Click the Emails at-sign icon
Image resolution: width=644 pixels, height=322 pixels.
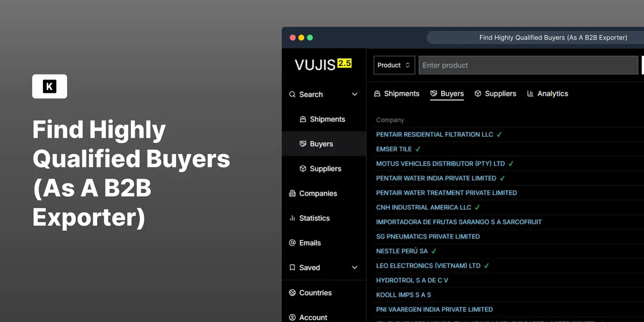(x=292, y=243)
